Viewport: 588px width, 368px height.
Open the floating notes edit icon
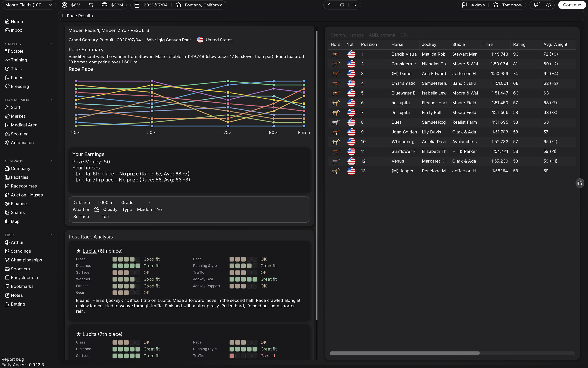pos(579,183)
